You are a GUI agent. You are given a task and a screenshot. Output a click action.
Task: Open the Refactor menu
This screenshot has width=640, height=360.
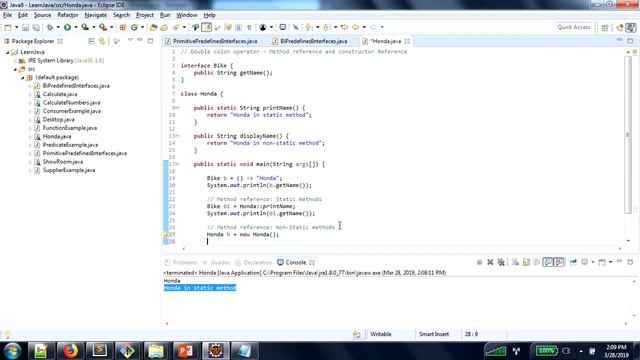pos(68,15)
